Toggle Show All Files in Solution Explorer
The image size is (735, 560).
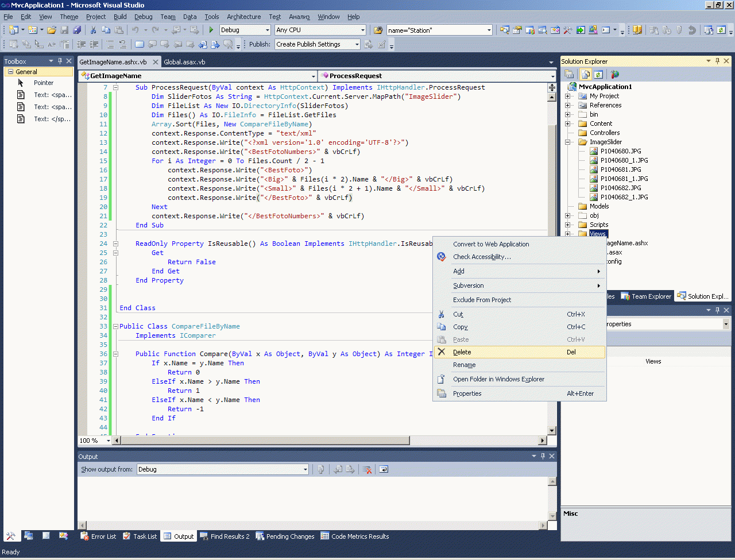pyautogui.click(x=586, y=74)
